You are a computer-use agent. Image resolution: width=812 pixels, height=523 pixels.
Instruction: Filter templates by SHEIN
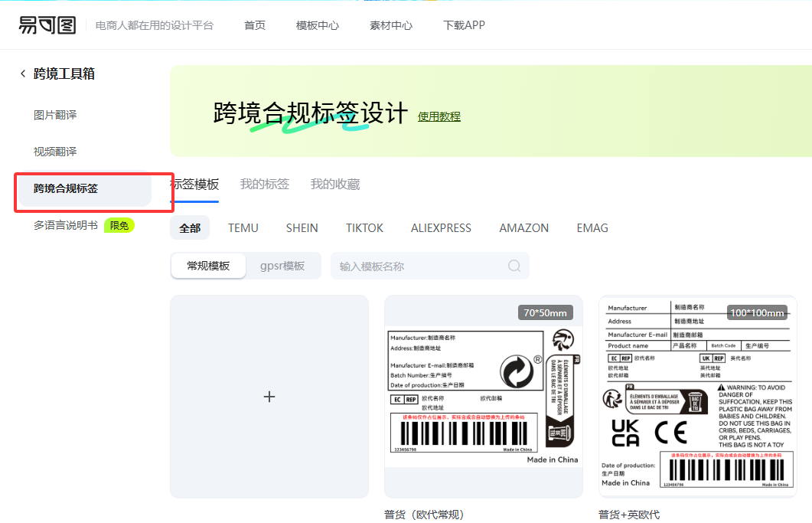302,228
